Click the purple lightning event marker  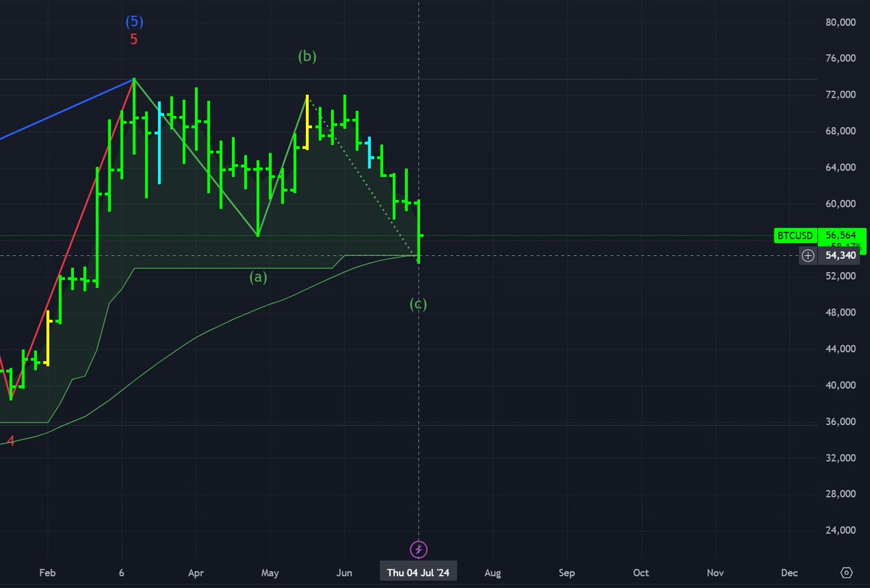click(x=418, y=549)
